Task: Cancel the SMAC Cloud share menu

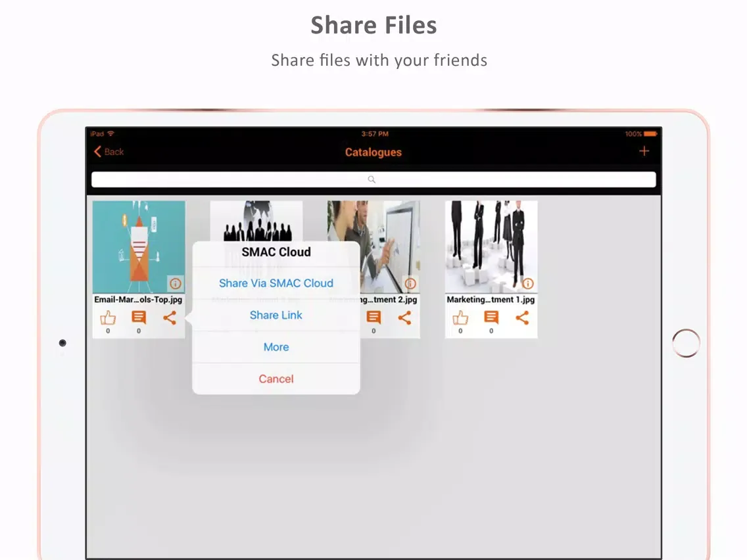Action: [276, 379]
